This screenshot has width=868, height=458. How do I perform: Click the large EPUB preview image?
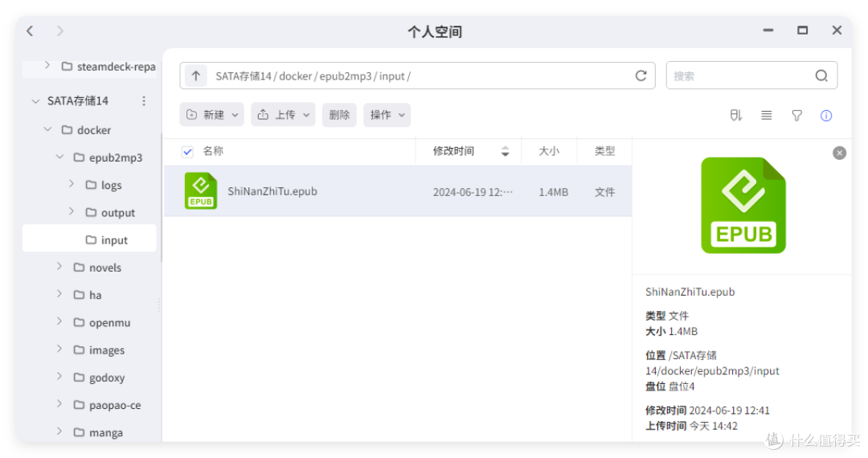[x=743, y=205]
